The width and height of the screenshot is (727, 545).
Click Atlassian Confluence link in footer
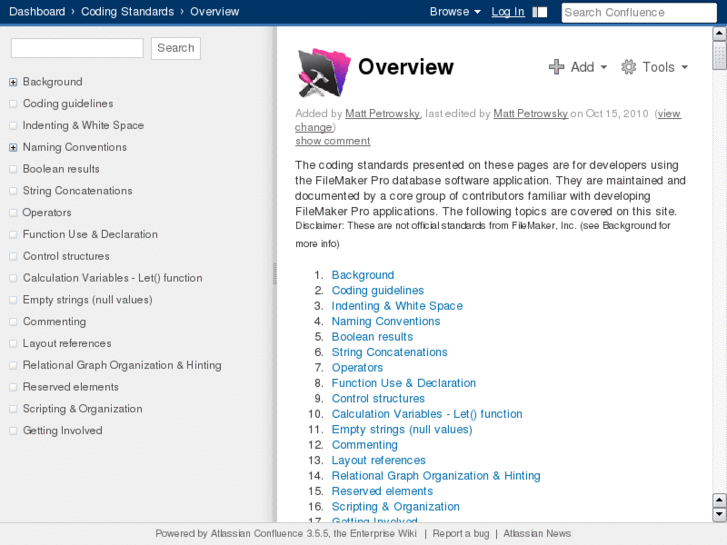coord(257,534)
